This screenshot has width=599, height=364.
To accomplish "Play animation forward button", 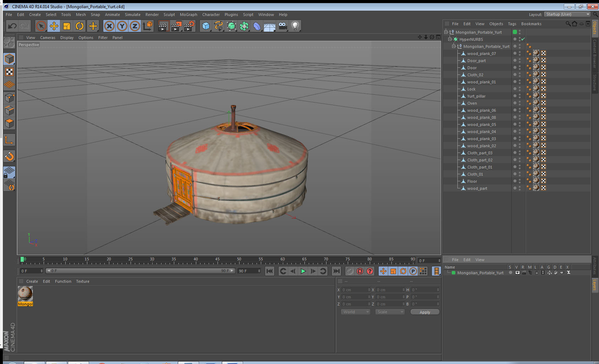I will pos(303,271).
